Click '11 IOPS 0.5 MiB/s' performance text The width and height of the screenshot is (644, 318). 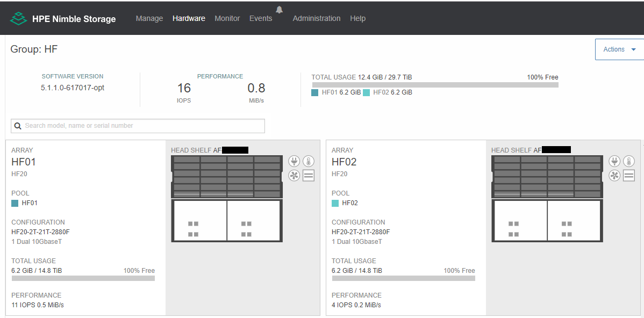(x=38, y=305)
